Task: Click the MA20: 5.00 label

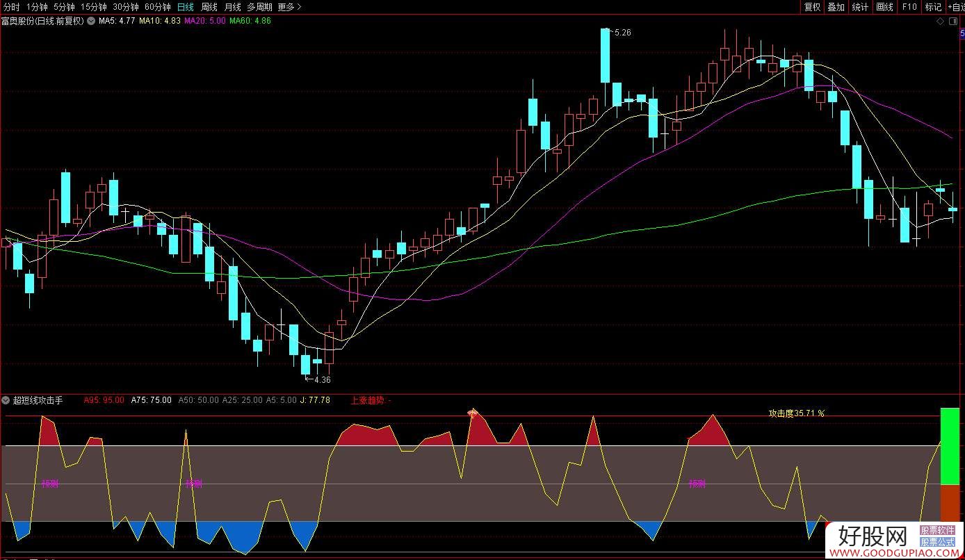Action: [204, 21]
